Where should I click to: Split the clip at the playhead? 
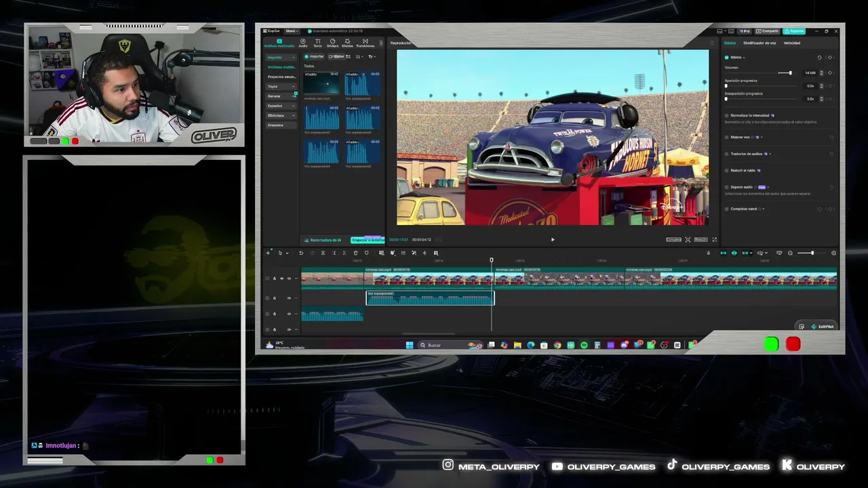[x=323, y=253]
